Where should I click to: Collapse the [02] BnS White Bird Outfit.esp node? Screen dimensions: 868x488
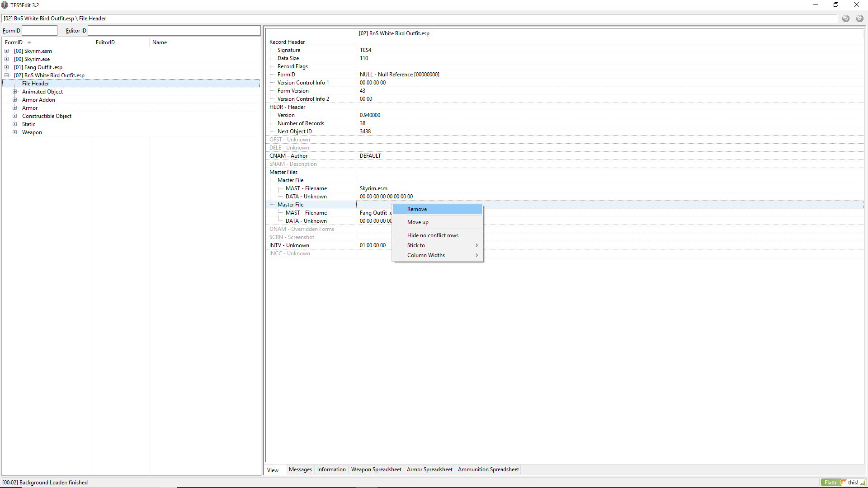coord(7,75)
